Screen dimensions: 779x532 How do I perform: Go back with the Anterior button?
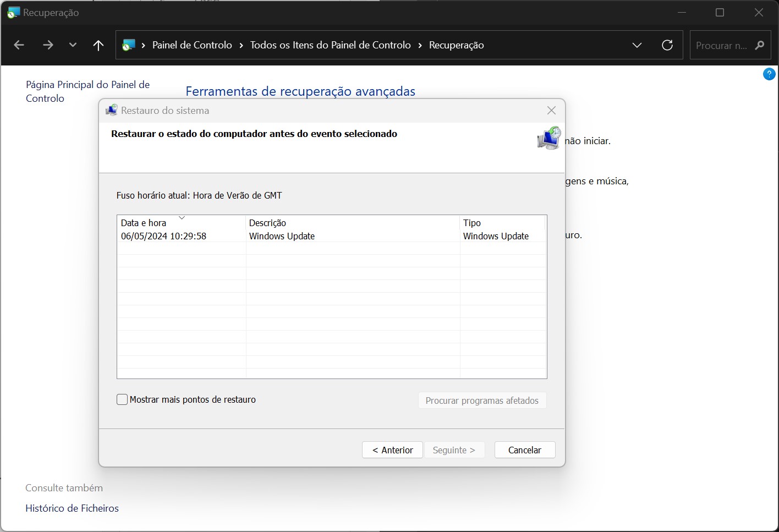coord(392,450)
